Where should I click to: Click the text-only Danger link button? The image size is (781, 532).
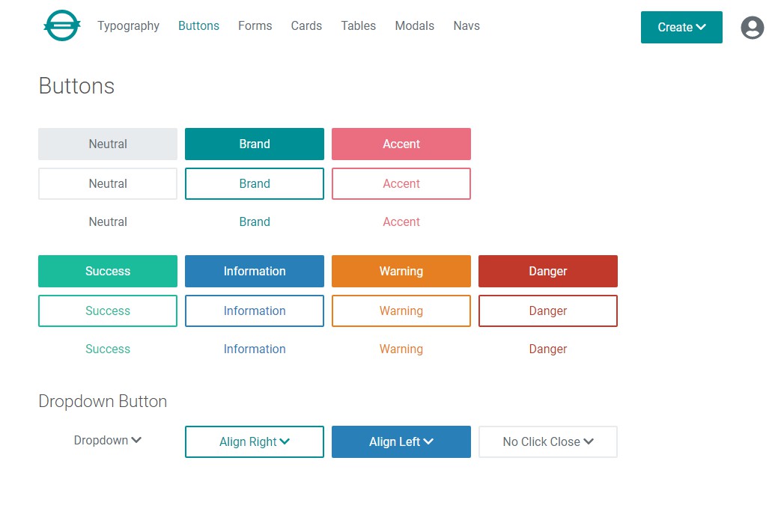(548, 349)
